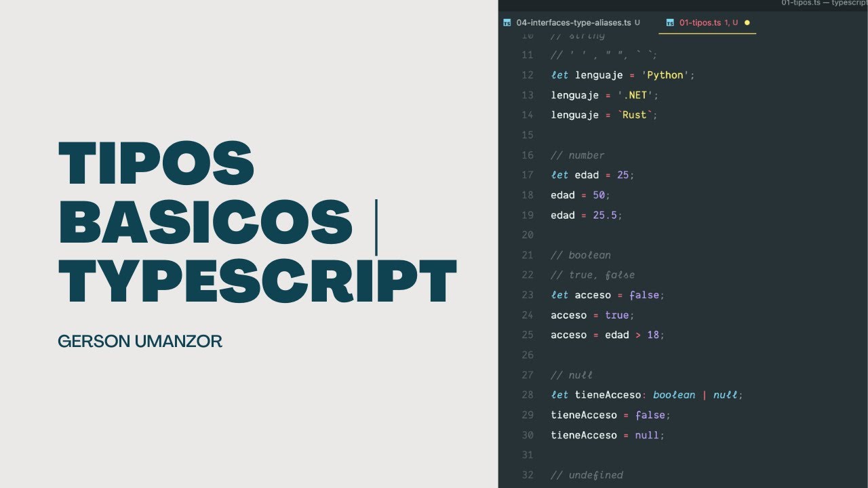Image resolution: width=868 pixels, height=488 pixels.
Task: Click 'edad > 18' expression on line 25
Action: point(632,335)
